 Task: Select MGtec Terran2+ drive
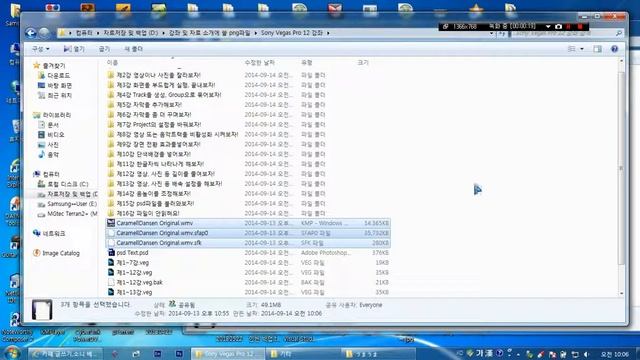pyautogui.click(x=72, y=214)
